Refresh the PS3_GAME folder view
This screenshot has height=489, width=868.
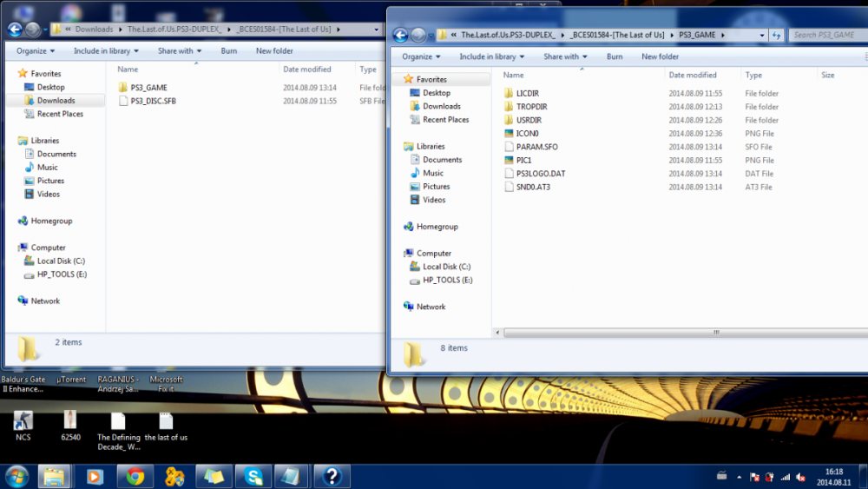click(777, 35)
